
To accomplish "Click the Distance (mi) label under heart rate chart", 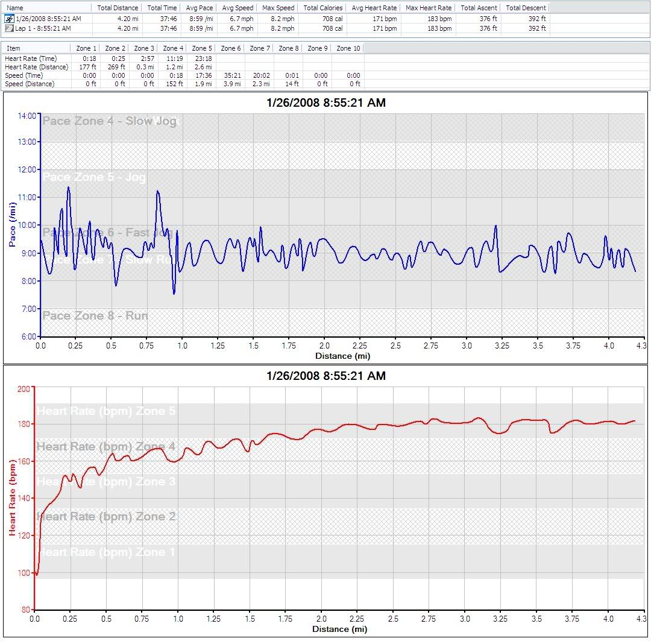I will coord(339,629).
